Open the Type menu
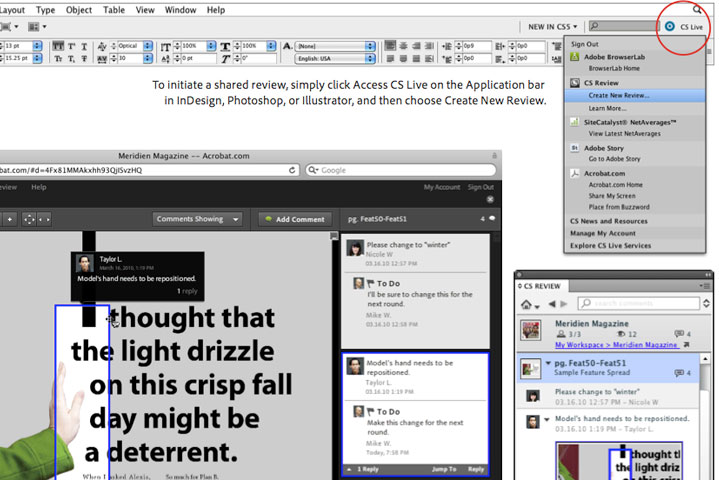The height and width of the screenshot is (480, 719). pyautogui.click(x=45, y=10)
